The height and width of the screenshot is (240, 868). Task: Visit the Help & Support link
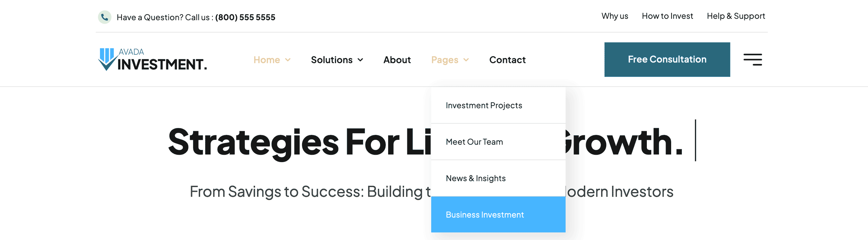point(736,16)
